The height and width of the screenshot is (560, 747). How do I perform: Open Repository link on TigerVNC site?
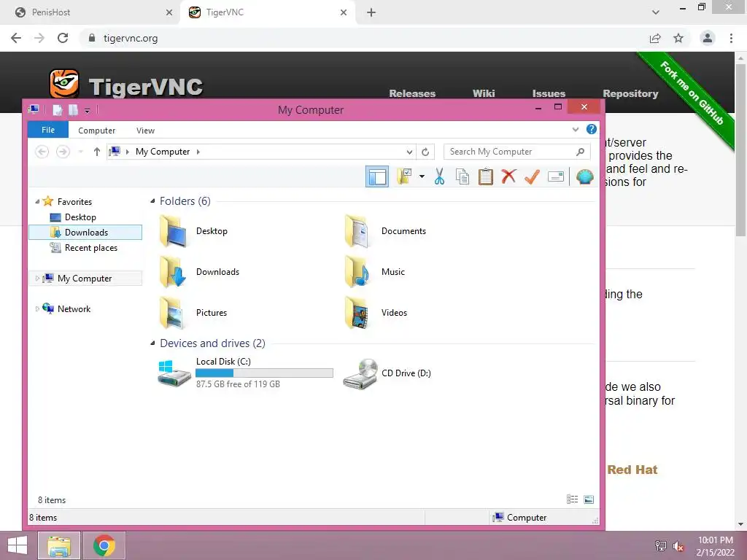point(630,93)
